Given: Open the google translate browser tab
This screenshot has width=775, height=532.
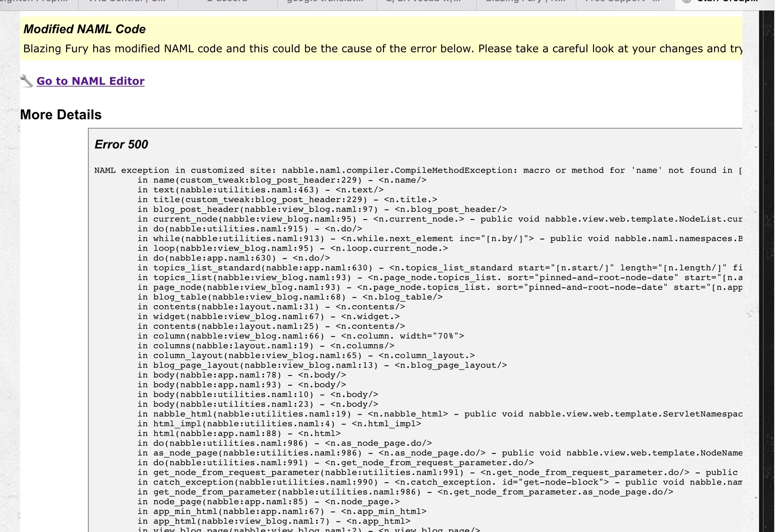Looking at the screenshot, I should pos(327,2).
